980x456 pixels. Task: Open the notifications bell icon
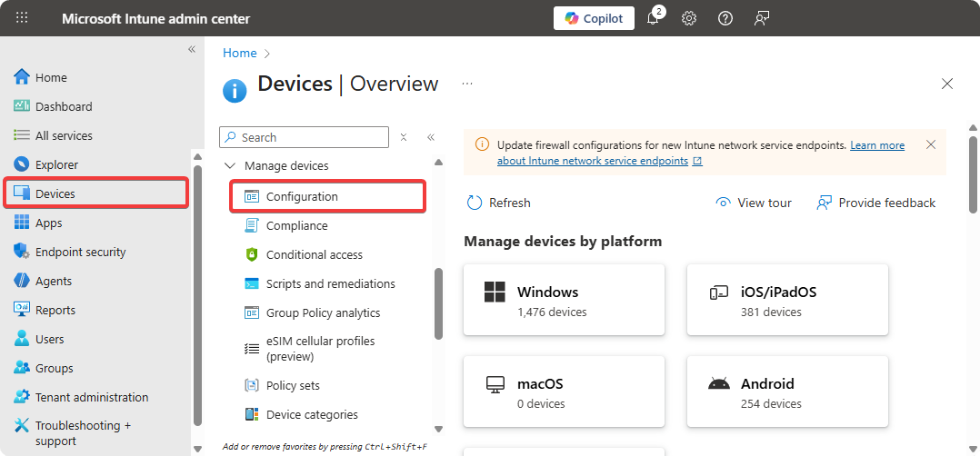pyautogui.click(x=653, y=18)
